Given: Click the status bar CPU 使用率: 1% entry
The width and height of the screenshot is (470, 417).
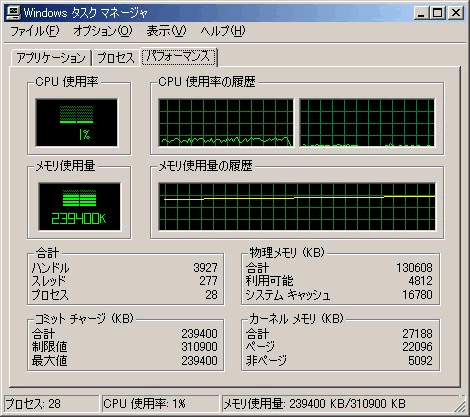Looking at the screenshot, I should pos(160,404).
